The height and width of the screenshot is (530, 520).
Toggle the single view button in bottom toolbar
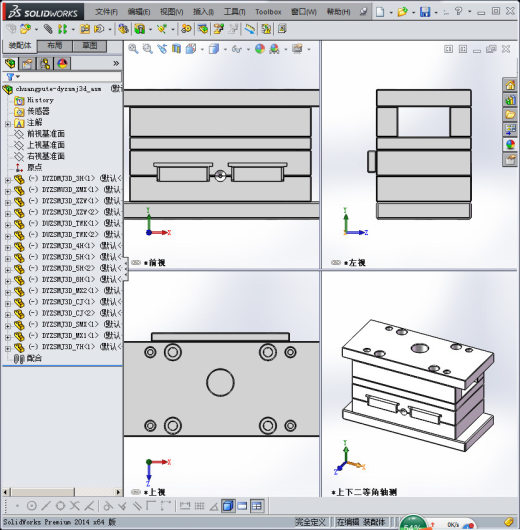pos(242,506)
